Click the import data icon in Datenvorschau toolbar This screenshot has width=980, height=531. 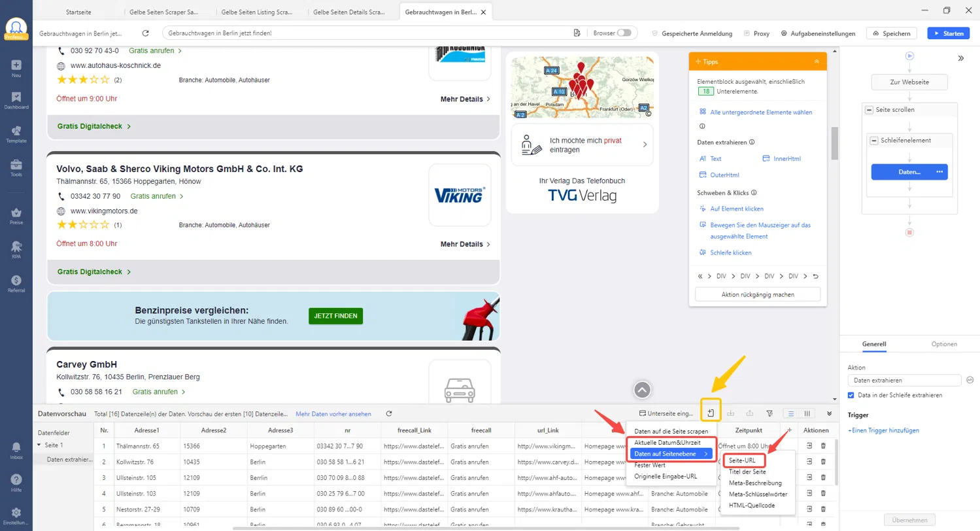click(x=731, y=413)
